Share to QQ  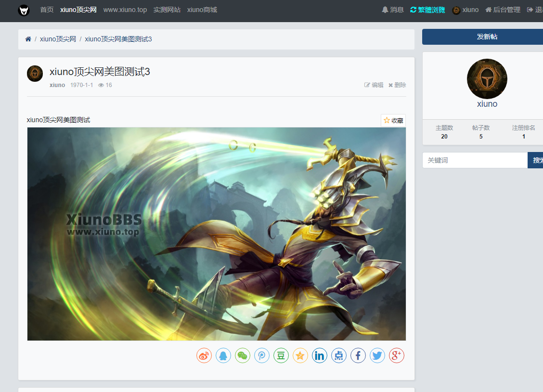(x=223, y=355)
